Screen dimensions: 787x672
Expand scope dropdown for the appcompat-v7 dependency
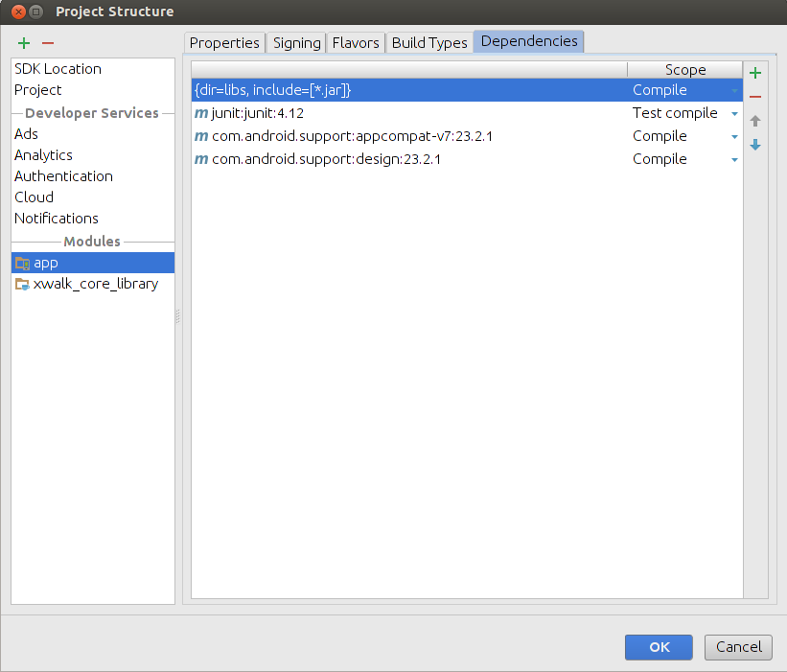click(x=734, y=137)
